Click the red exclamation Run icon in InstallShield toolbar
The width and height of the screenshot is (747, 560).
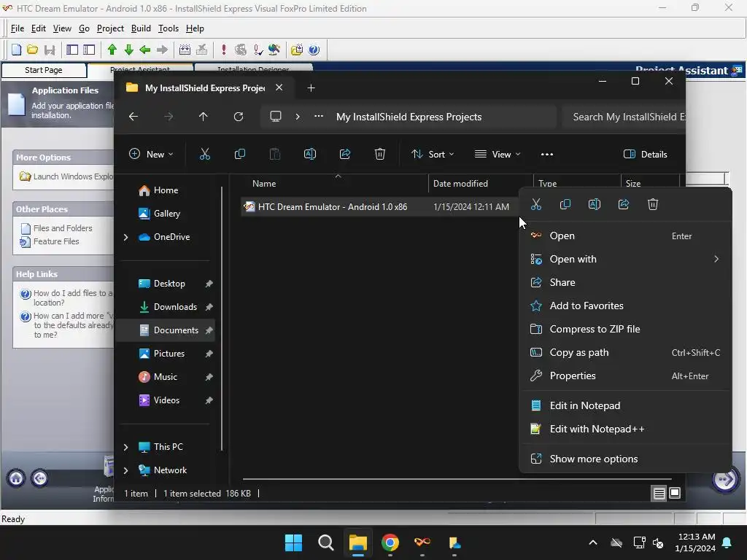click(x=223, y=50)
